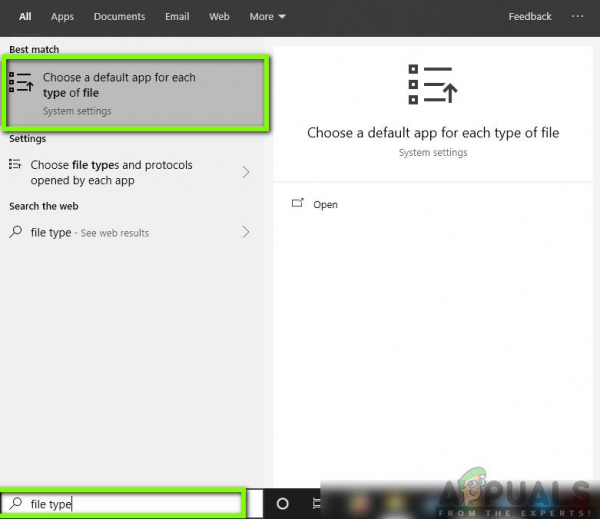This screenshot has height=519, width=600.
Task: Expand chevron for file types and protocols result
Action: tap(246, 172)
